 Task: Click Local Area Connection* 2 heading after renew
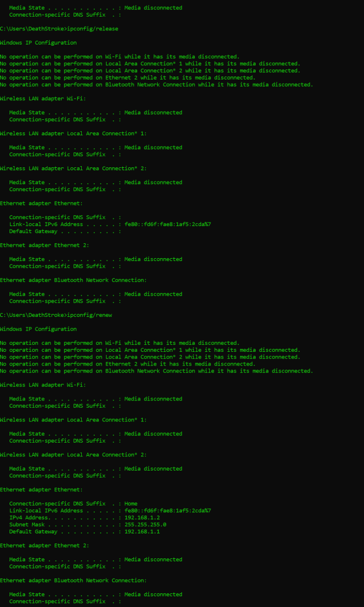click(73, 455)
